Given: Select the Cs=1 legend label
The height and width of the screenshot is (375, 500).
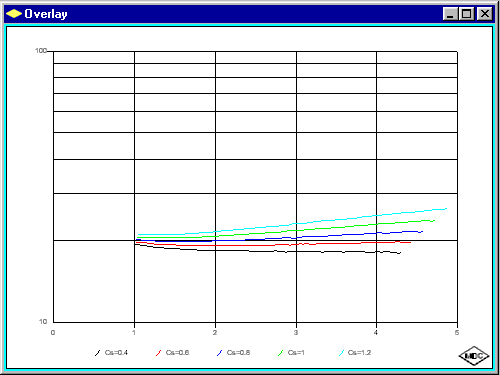Looking at the screenshot, I should 296,353.
